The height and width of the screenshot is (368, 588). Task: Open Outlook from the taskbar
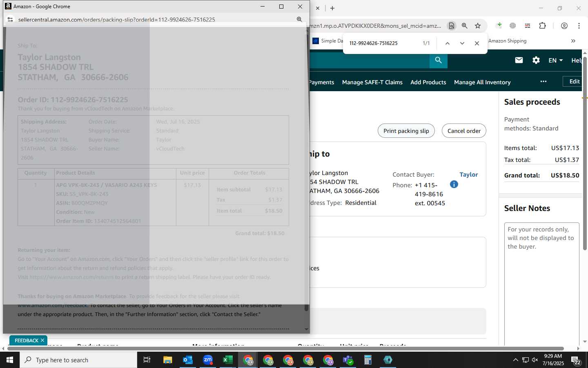[x=188, y=360]
